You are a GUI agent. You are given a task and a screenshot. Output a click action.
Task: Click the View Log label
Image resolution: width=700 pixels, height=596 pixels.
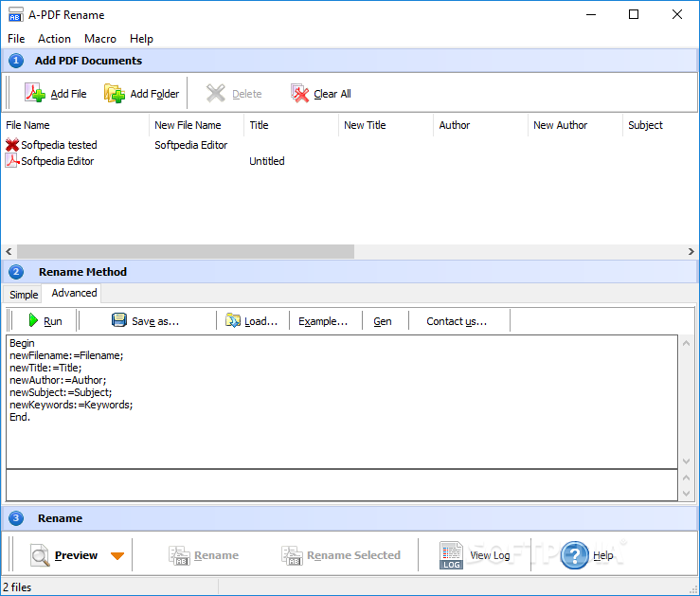point(490,555)
